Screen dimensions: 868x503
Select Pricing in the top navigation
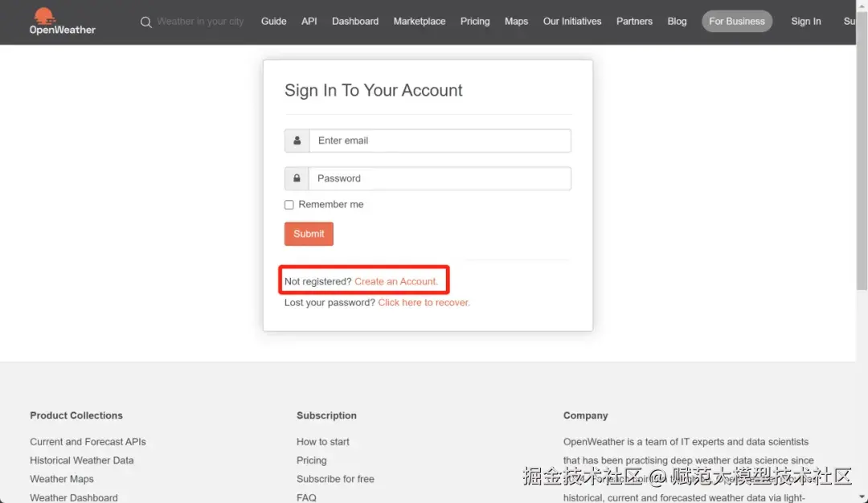click(x=474, y=22)
